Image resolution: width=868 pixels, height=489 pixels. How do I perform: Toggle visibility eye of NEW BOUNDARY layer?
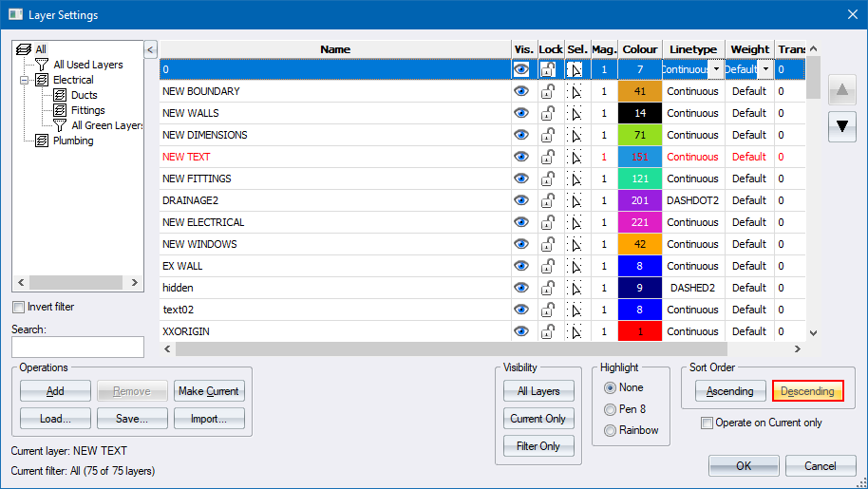point(521,91)
